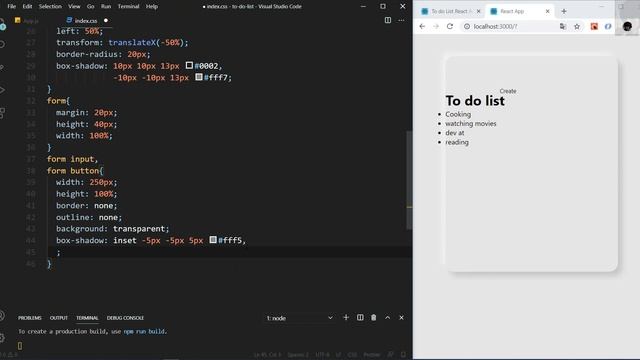Open the Run menu
The image size is (640, 360).
point(106,7)
